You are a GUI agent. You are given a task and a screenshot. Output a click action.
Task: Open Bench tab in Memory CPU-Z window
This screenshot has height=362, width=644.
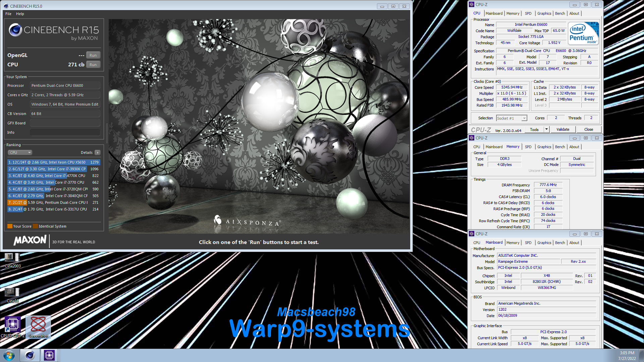coord(560,147)
